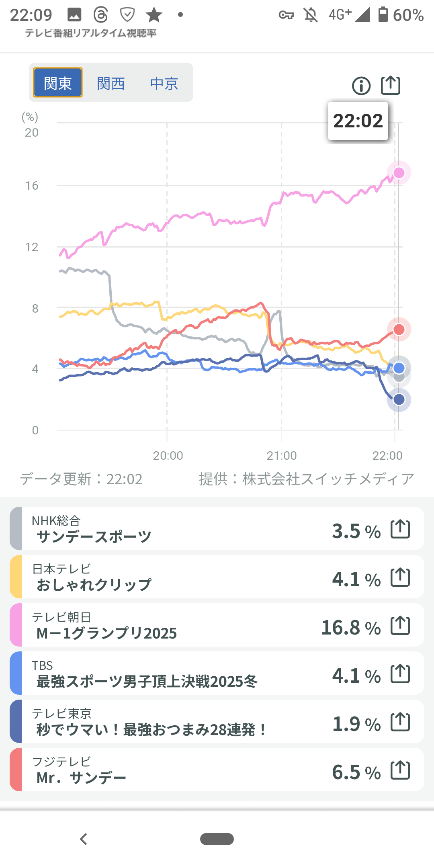
Task: Share the M-1グランプリ2025 rating
Action: tap(400, 625)
